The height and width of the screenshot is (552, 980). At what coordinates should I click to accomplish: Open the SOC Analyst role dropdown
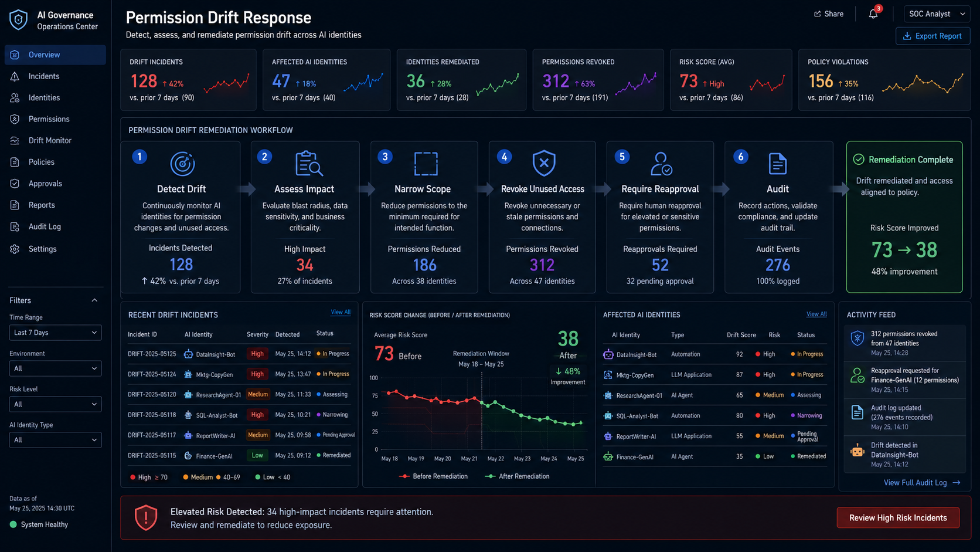pos(937,14)
